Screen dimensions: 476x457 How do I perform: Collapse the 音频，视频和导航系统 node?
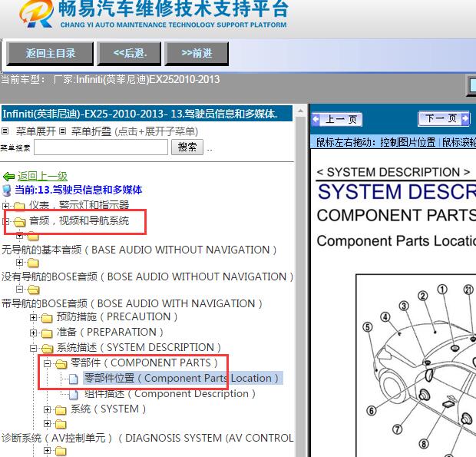click(5, 221)
